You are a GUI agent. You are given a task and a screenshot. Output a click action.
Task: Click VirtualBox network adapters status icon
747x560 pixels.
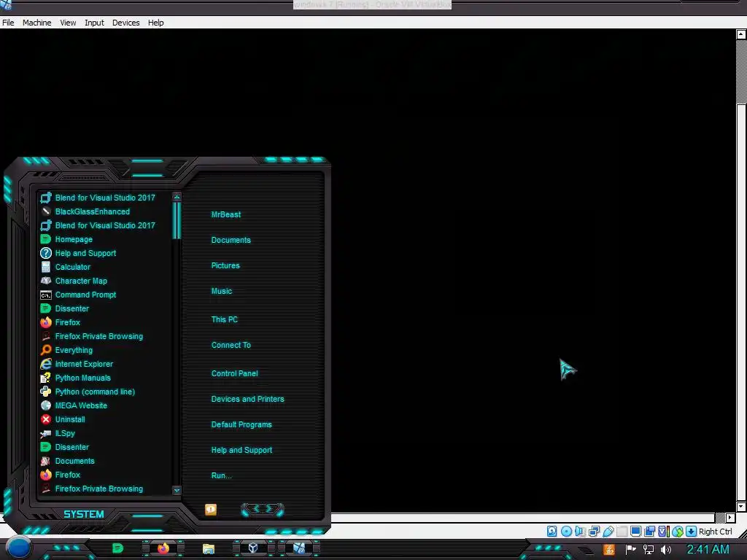coord(594,532)
